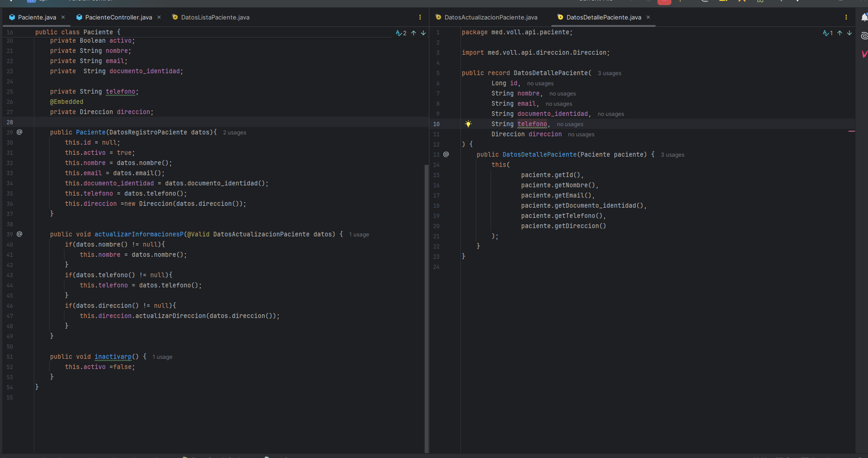Click line number 28 in left gutter
Viewport: 868px width, 458px height.
point(10,122)
